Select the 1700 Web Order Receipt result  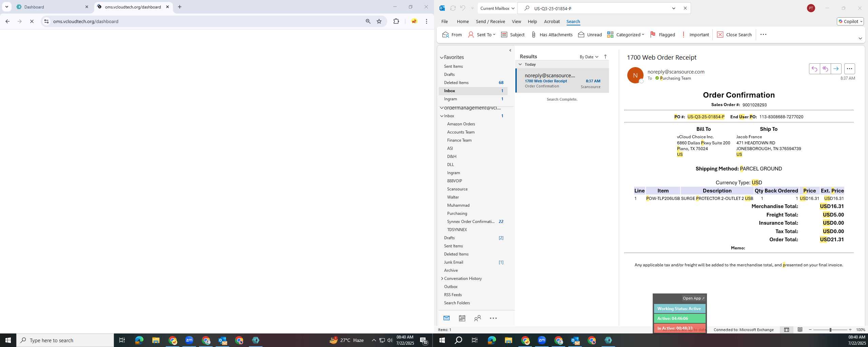coord(562,81)
